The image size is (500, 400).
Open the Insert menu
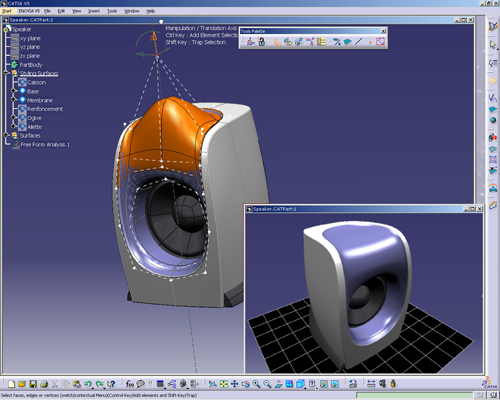coord(94,11)
